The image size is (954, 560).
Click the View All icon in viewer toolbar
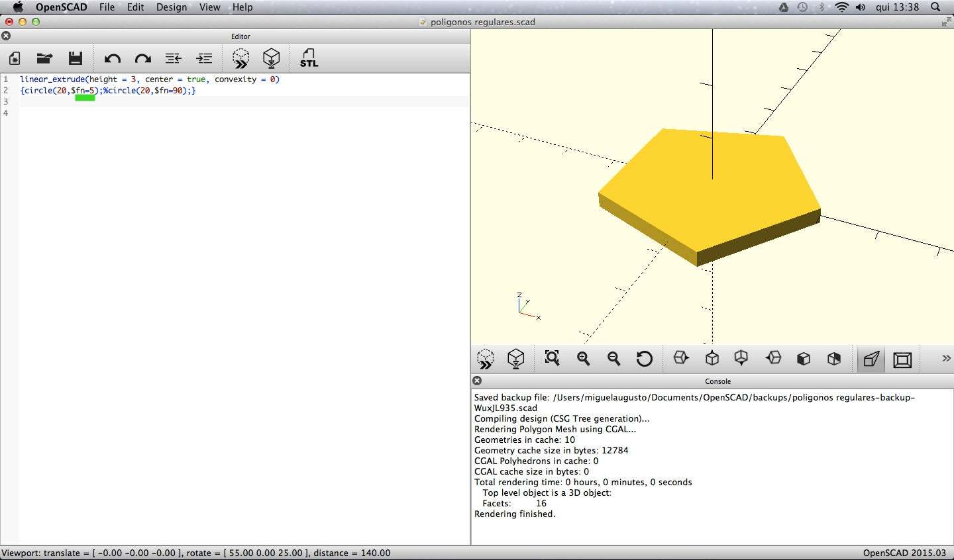[552, 358]
